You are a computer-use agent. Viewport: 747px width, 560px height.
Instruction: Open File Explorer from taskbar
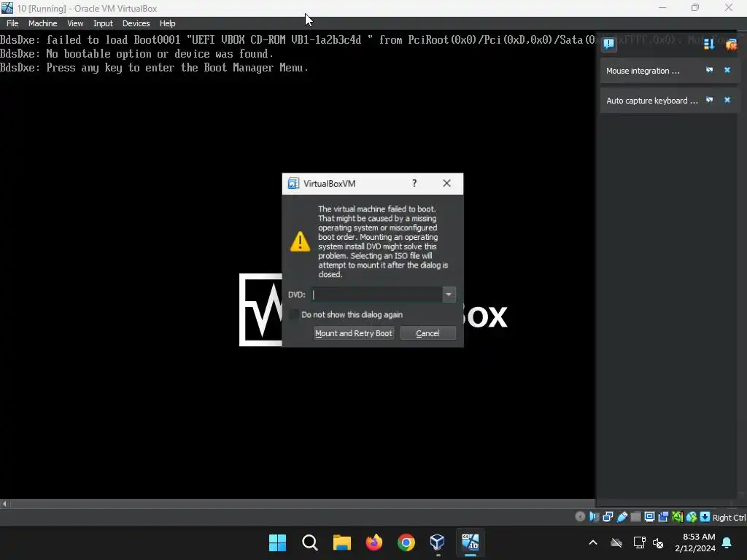pyautogui.click(x=342, y=542)
